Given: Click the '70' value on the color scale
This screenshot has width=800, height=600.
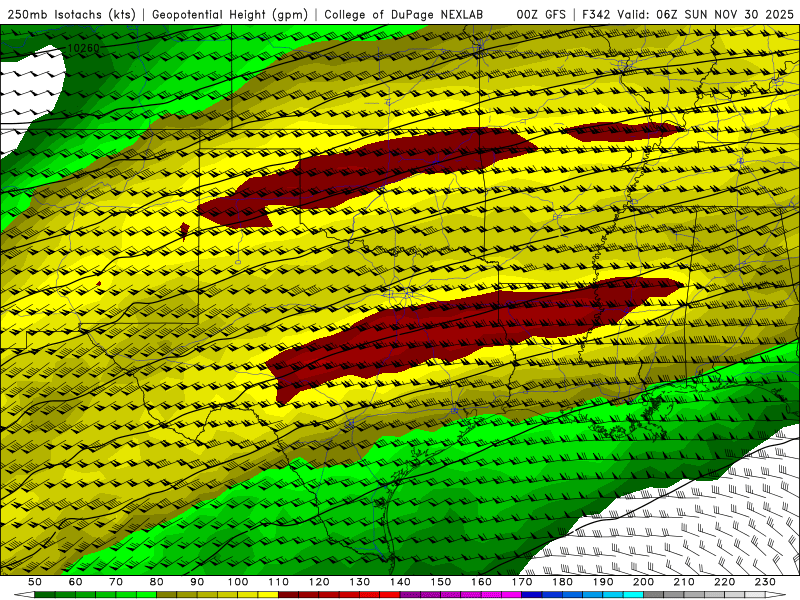Looking at the screenshot, I should click(116, 582).
